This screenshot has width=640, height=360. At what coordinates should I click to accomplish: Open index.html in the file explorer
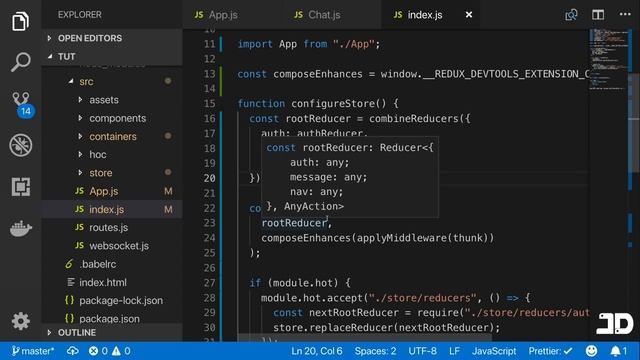click(112, 282)
